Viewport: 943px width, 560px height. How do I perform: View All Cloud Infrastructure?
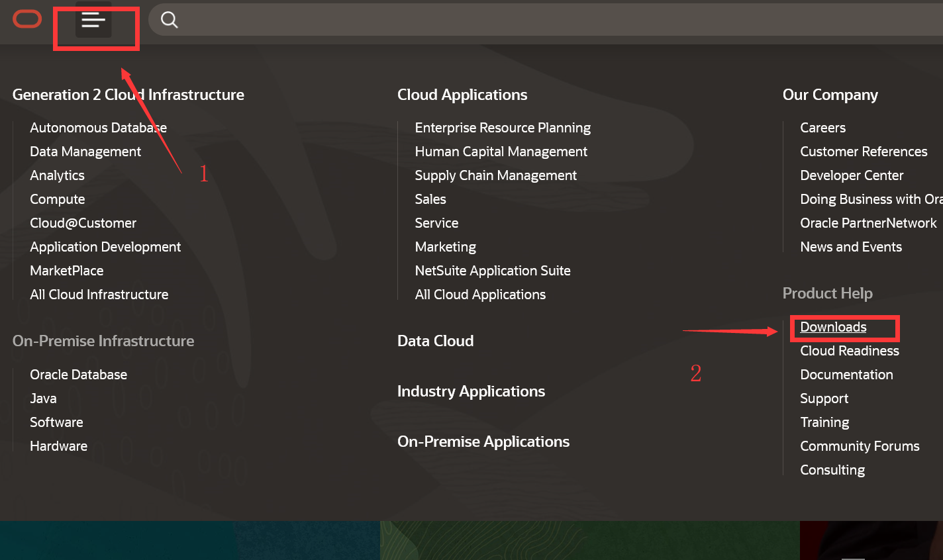tap(99, 295)
